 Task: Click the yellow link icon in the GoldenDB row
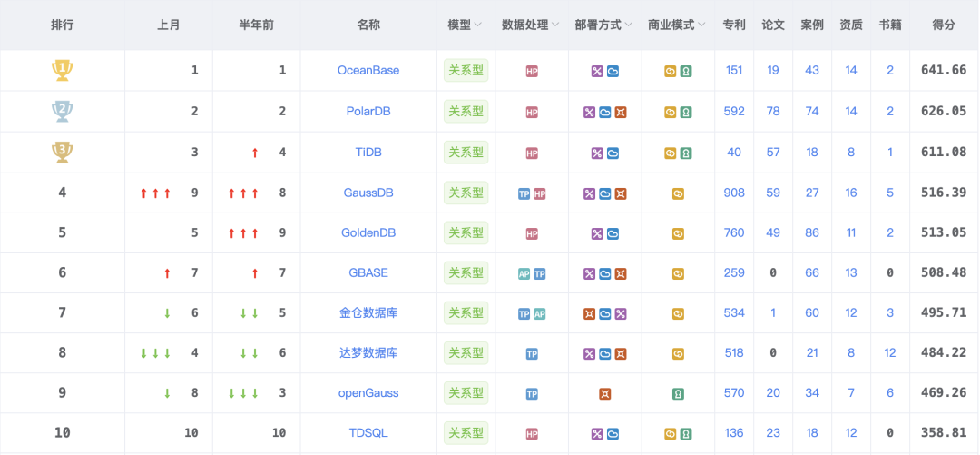(x=678, y=233)
